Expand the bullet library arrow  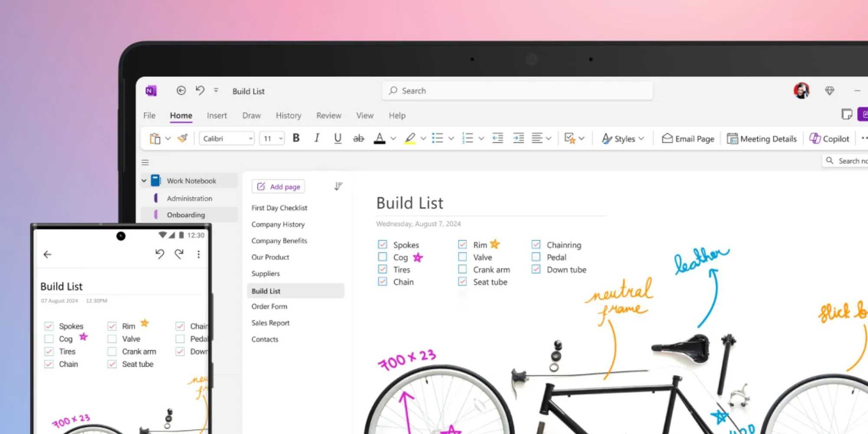[x=451, y=138]
